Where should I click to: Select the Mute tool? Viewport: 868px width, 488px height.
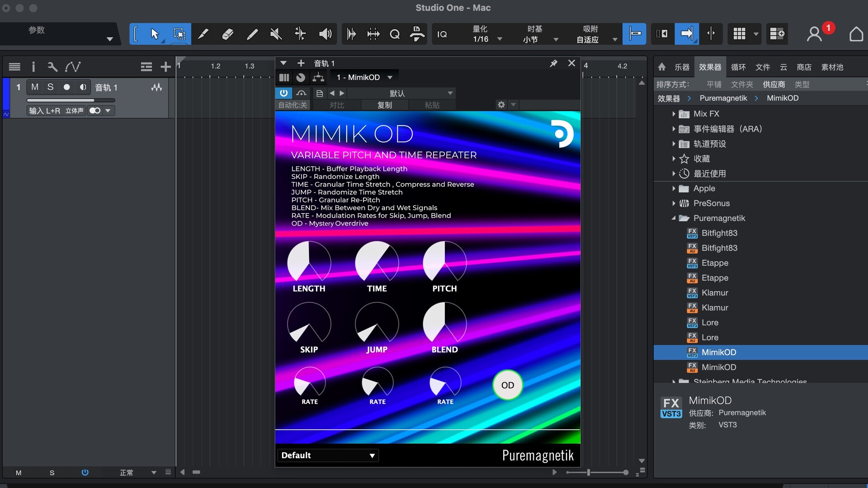click(276, 34)
